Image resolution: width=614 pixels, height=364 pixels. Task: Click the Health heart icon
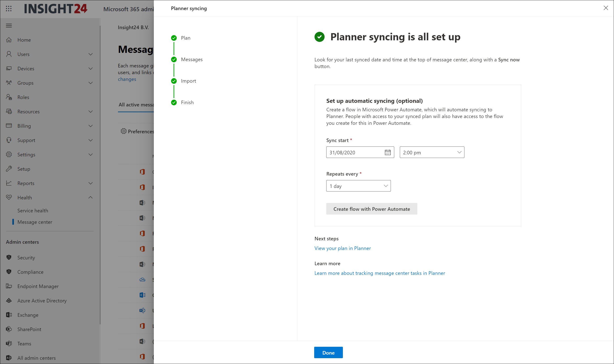[9, 197]
